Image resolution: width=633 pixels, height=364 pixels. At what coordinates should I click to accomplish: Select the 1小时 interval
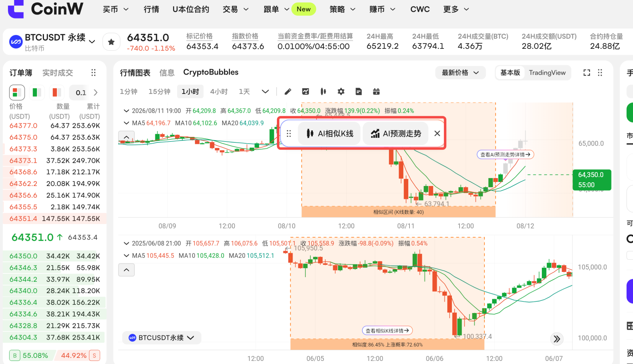[190, 91]
